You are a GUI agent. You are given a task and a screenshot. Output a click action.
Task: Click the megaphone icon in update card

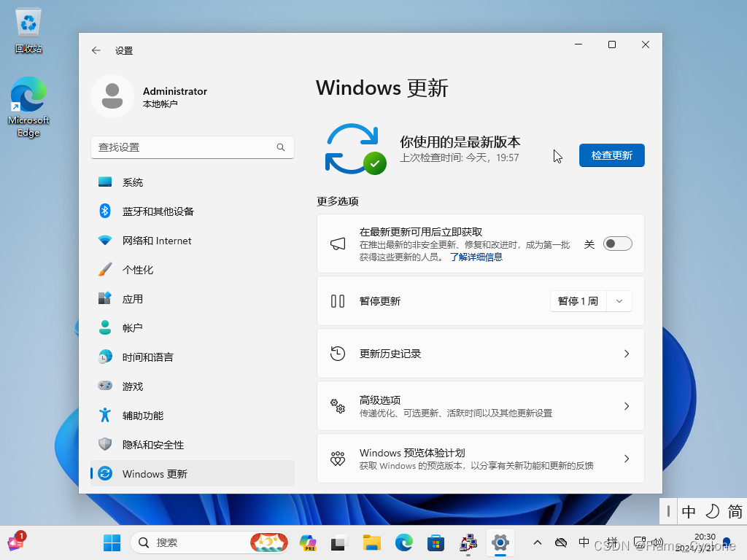(x=338, y=244)
